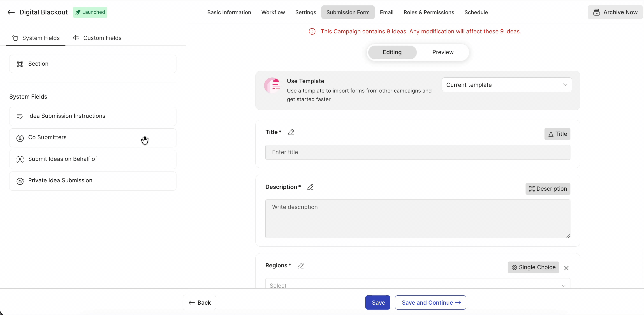Click the Co Submitters person icon

20,138
